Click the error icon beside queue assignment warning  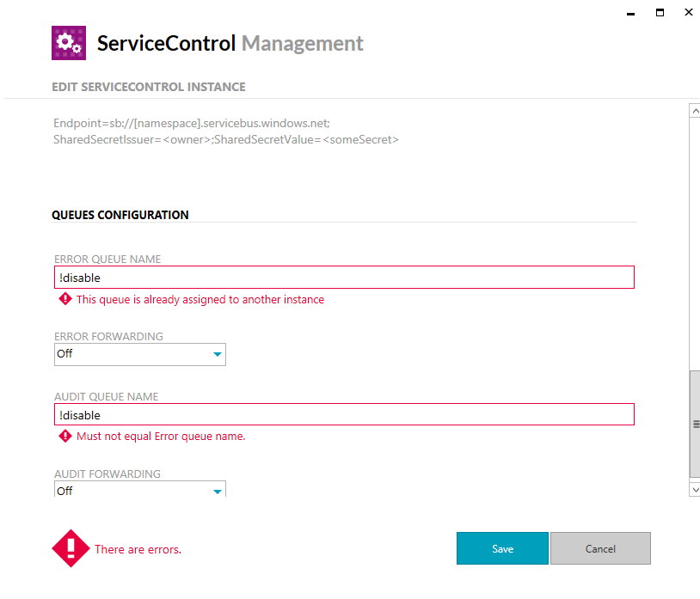[x=65, y=299]
